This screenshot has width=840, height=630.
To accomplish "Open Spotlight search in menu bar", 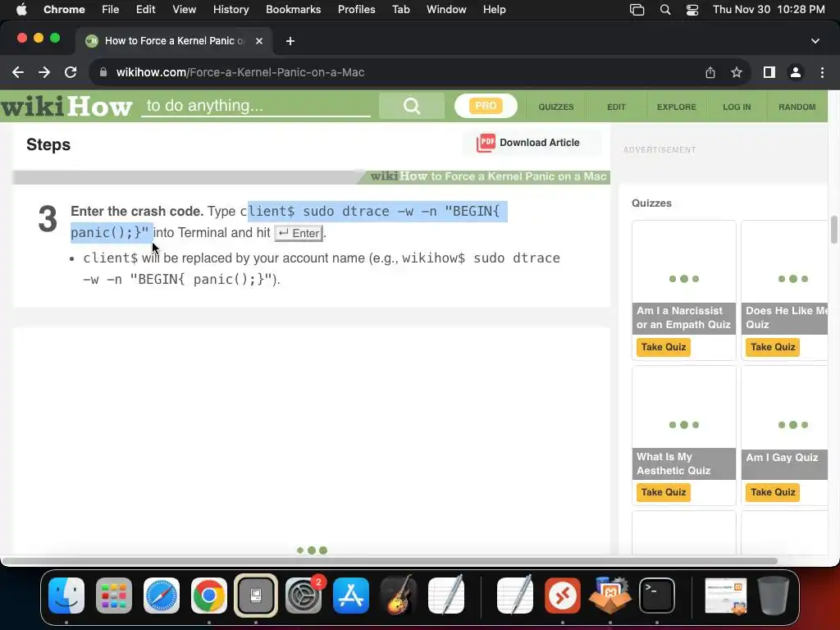I will (x=664, y=10).
